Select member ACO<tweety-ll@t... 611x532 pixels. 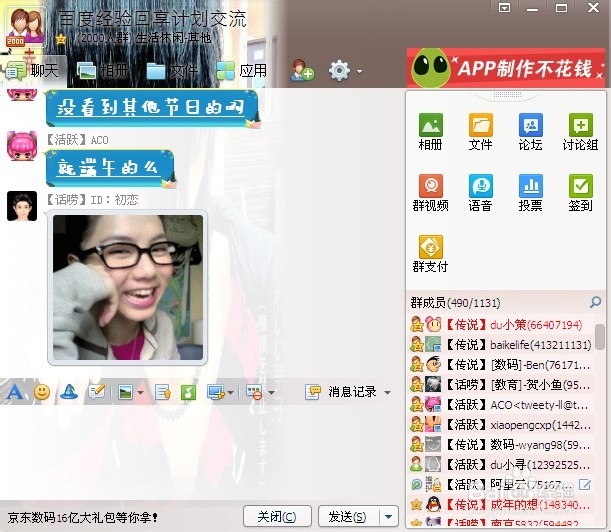point(502,405)
